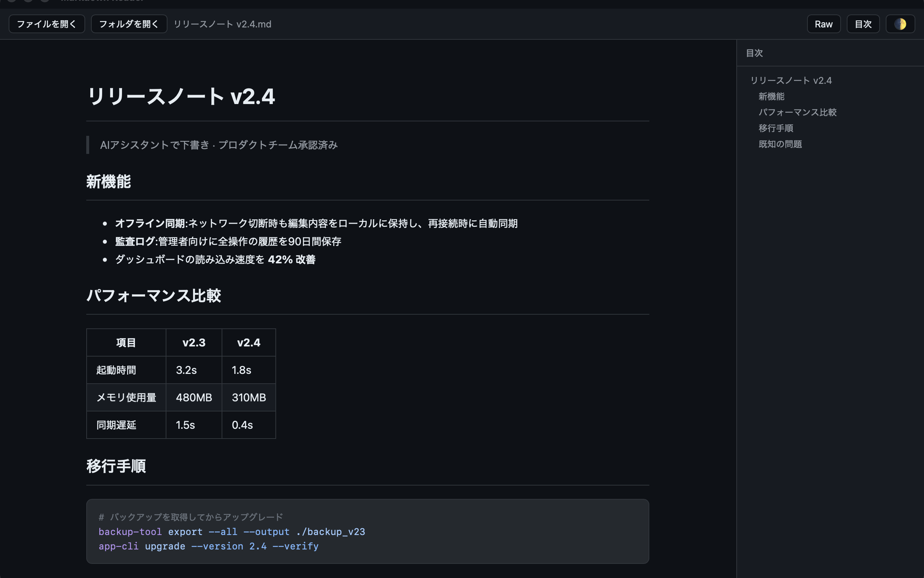The width and height of the screenshot is (924, 578).
Task: Click the フォルダを開く button
Action: [x=129, y=24]
